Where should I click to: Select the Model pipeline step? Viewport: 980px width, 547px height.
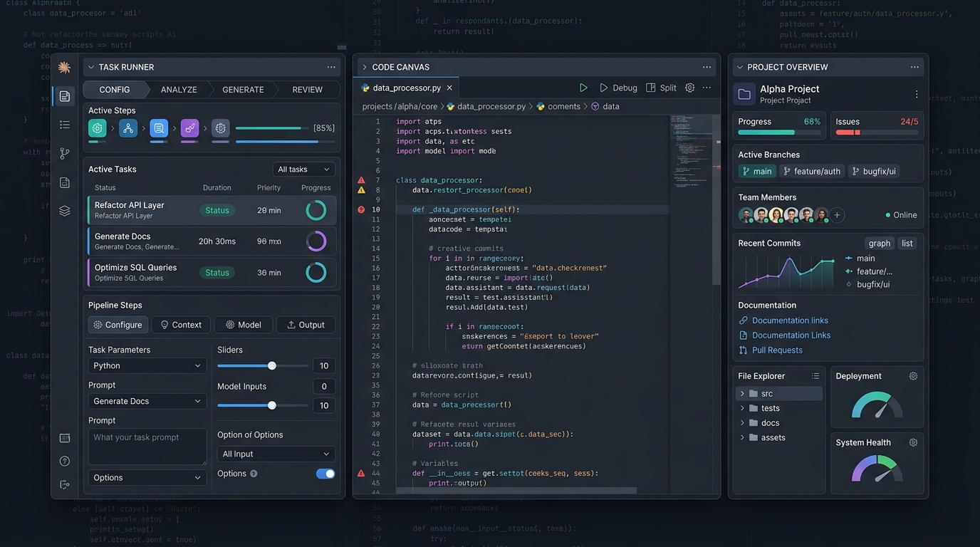tap(244, 325)
